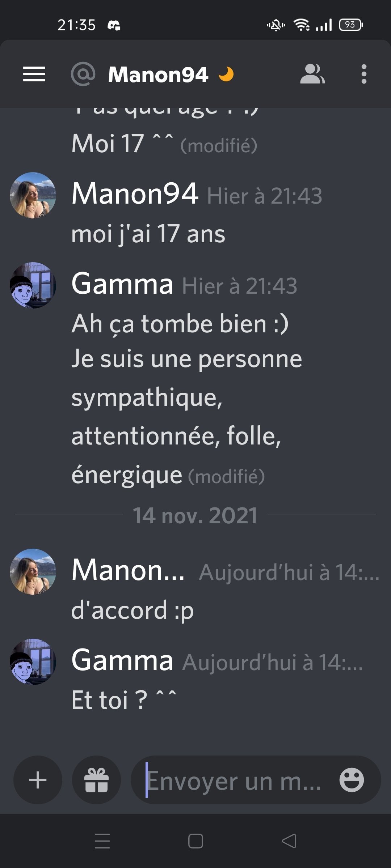Tap Android back navigation button
This screenshot has width=391, height=868.
(289, 841)
